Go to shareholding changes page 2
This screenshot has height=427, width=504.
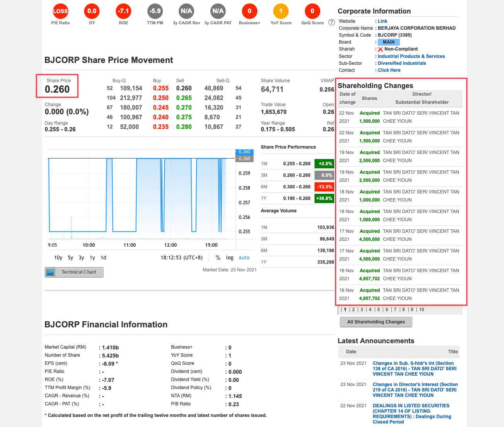point(353,310)
